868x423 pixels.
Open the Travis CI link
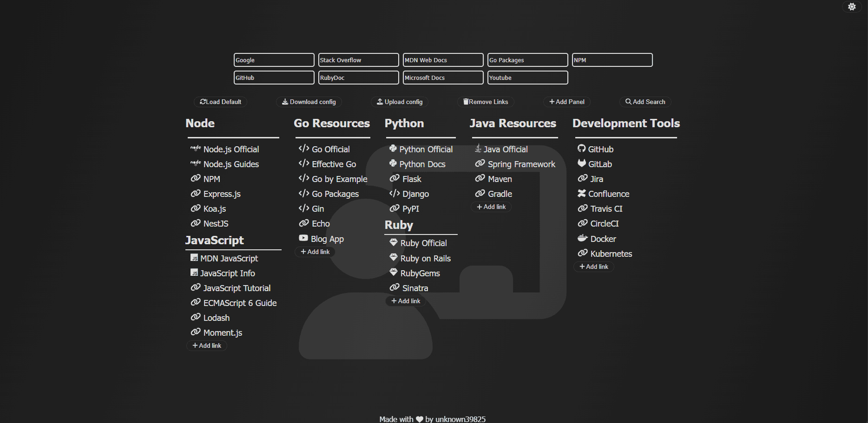[606, 209]
